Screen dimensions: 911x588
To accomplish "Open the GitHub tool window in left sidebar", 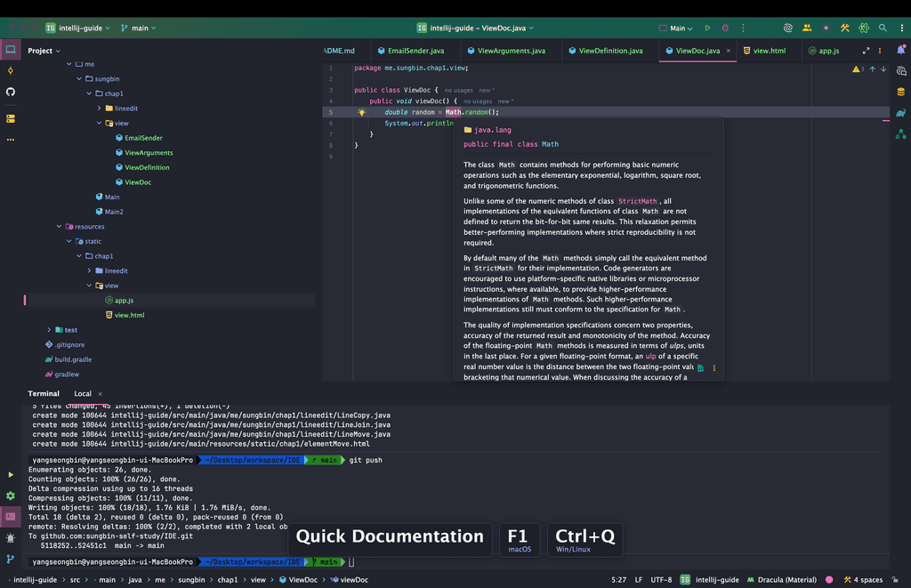I will pyautogui.click(x=11, y=92).
